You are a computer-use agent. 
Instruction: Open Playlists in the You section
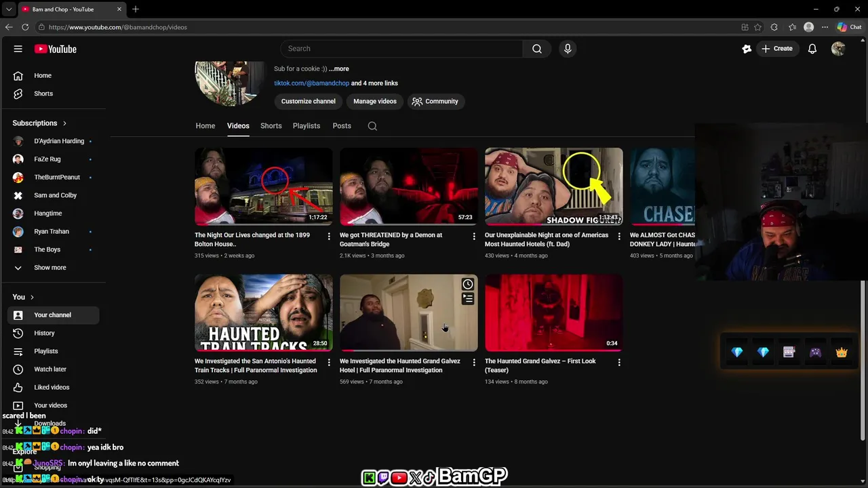pos(53,351)
